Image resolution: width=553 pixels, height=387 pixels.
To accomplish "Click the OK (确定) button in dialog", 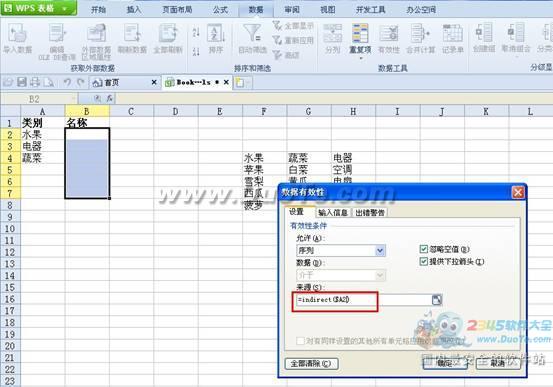I will tap(445, 363).
